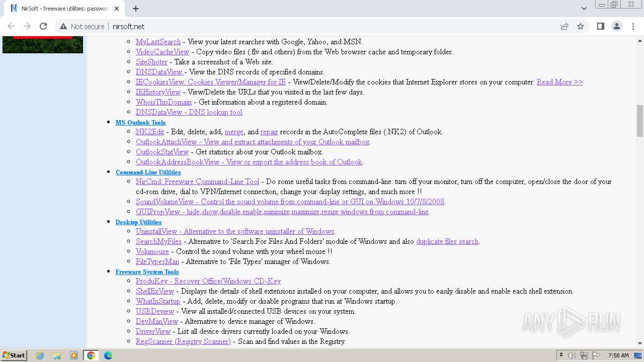
Task: Launch Internet Explorer from taskbar
Action: (40, 355)
